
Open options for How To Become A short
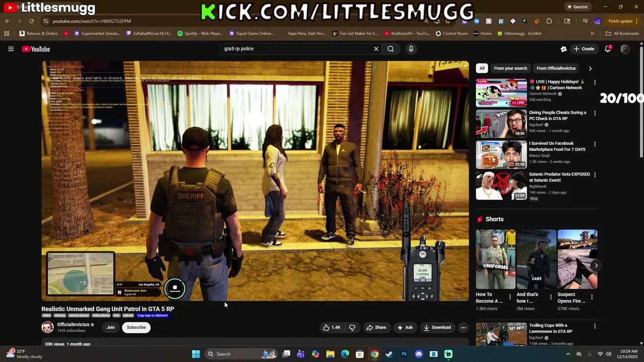(510, 297)
